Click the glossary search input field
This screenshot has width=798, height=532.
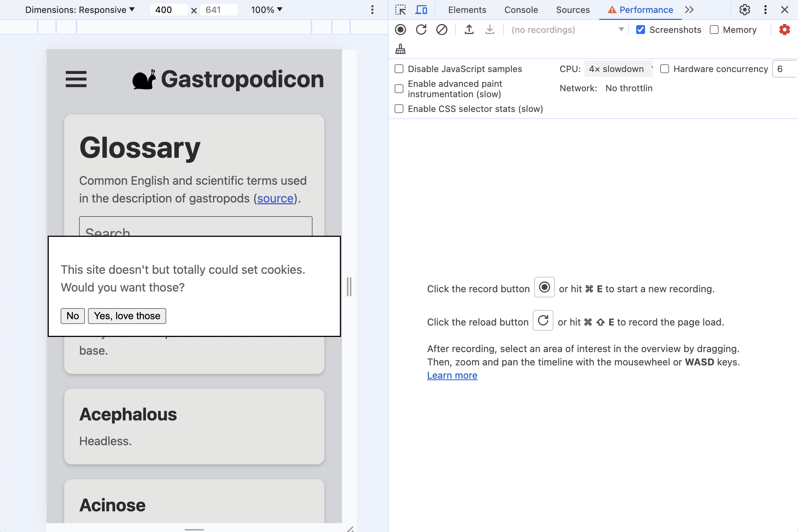point(195,228)
